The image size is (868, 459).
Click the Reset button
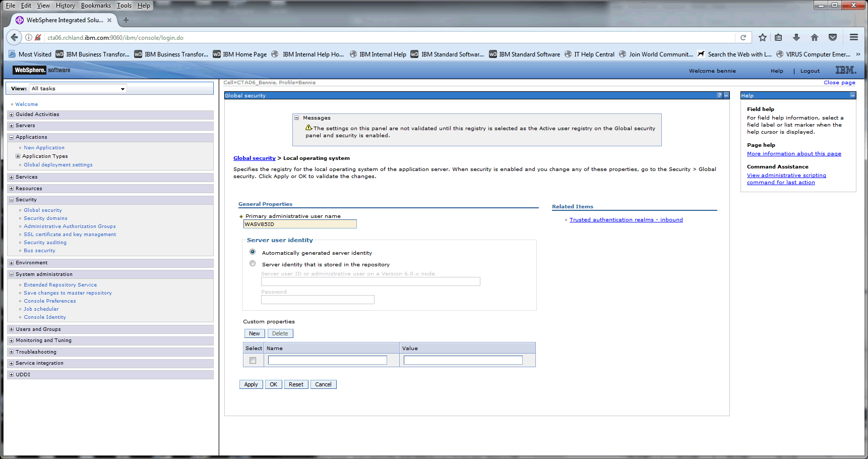(x=296, y=384)
